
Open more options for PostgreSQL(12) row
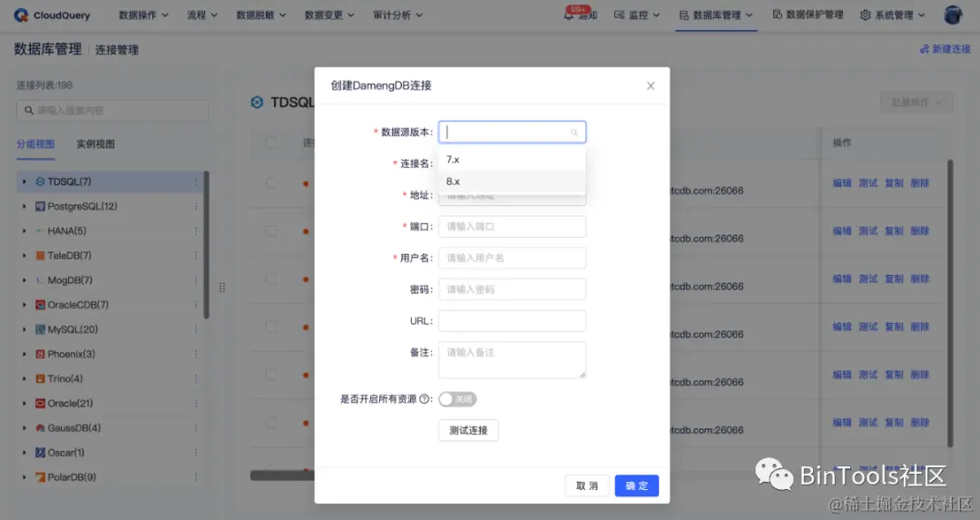point(196,206)
